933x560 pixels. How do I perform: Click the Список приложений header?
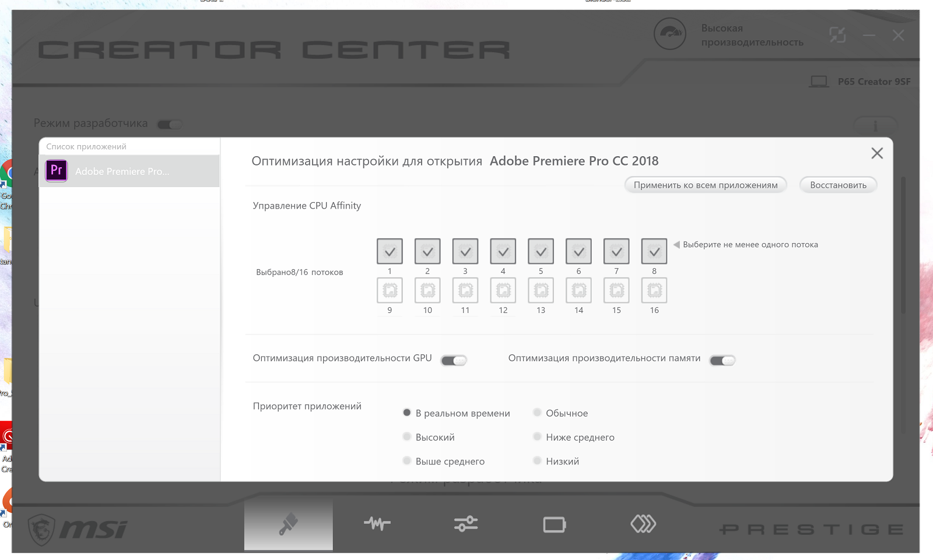point(86,146)
